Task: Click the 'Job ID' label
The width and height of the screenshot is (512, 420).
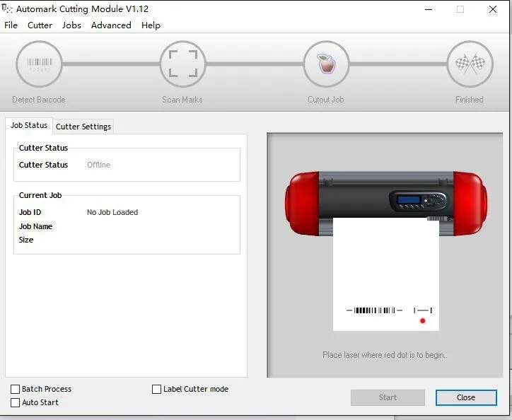Action: click(x=30, y=212)
